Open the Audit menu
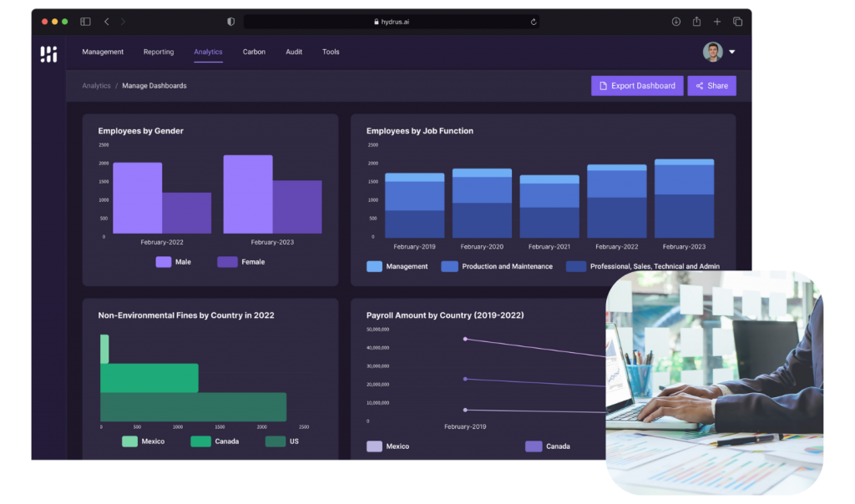 tap(294, 52)
